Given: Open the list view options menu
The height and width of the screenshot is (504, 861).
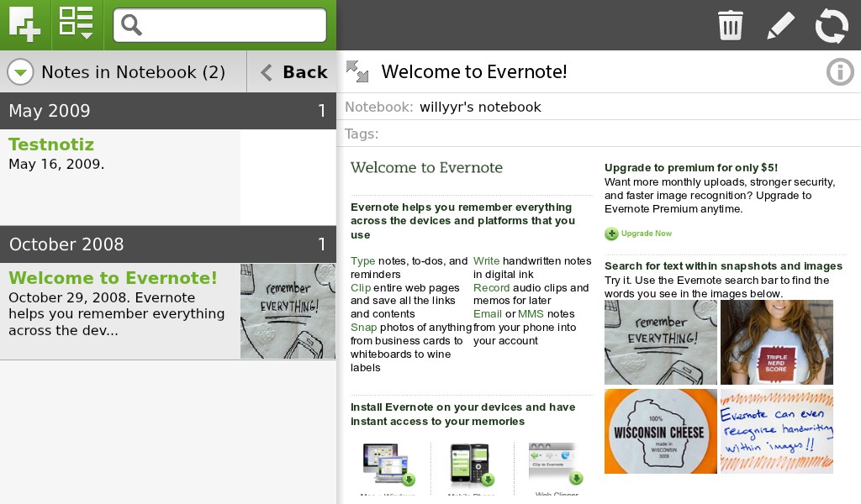Looking at the screenshot, I should point(76,24).
